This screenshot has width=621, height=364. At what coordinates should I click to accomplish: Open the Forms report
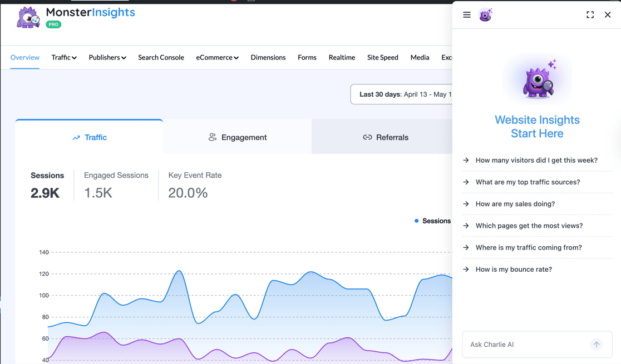(307, 57)
